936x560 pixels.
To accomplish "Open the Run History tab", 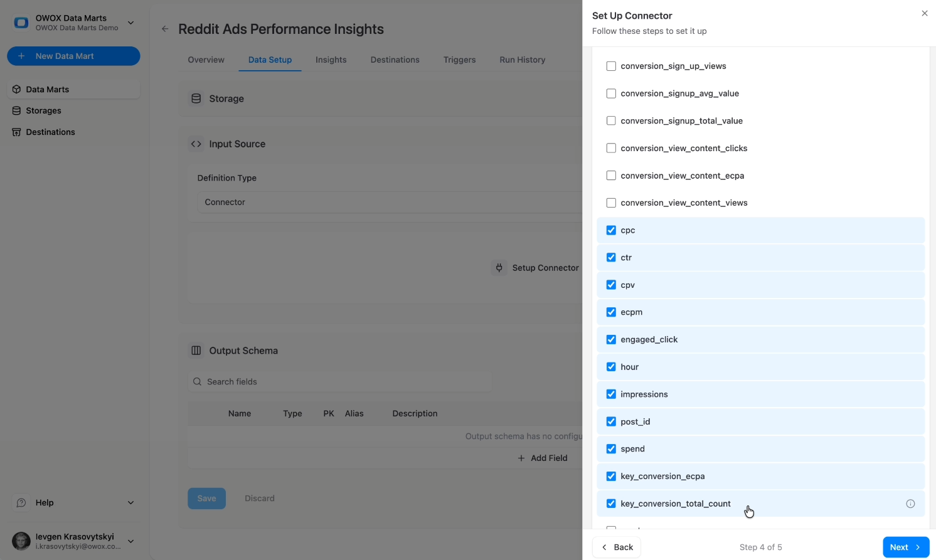I will coord(522,60).
